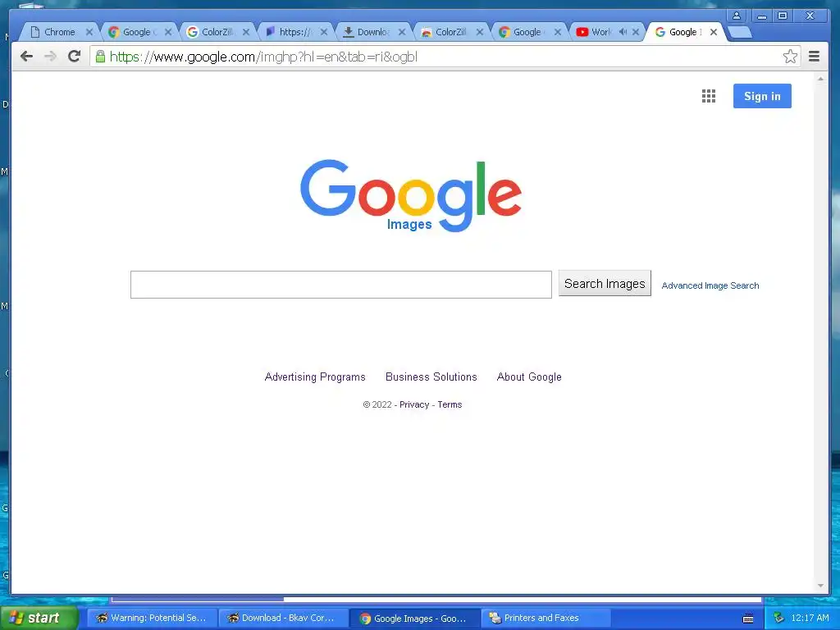Open the Terms link
This screenshot has width=840, height=630.
[x=450, y=404]
